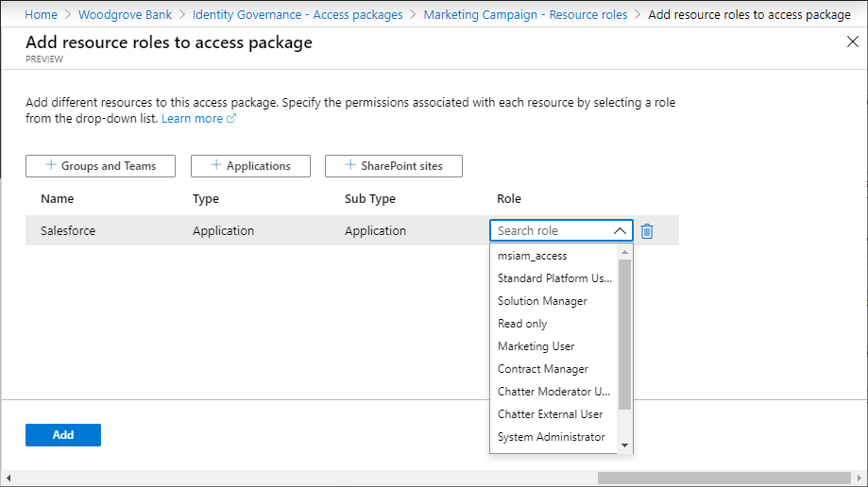Add Applications resource
Image resolution: width=868 pixels, height=487 pixels.
coord(251,166)
